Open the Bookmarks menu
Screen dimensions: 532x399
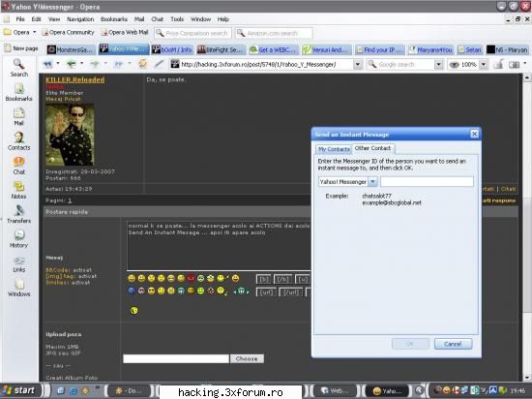tap(114, 19)
